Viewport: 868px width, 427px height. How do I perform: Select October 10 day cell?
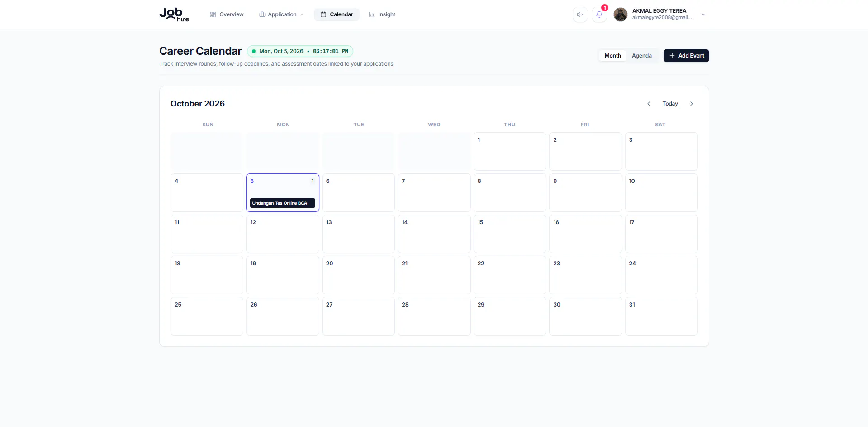pos(661,192)
